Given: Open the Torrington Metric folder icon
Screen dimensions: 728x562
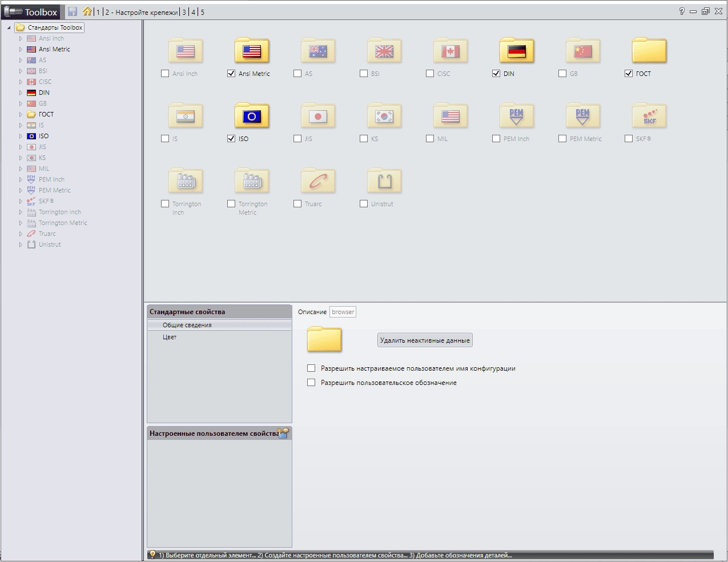Looking at the screenshot, I should (x=252, y=182).
